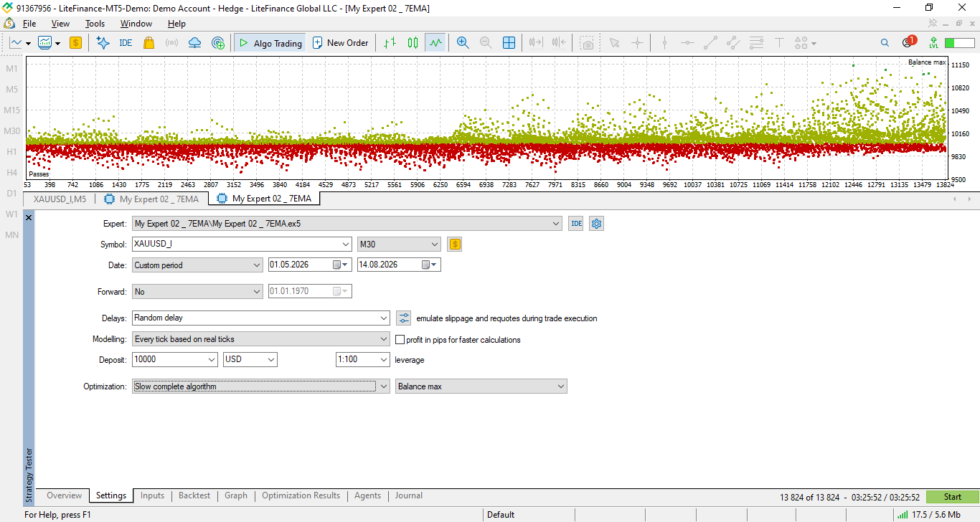This screenshot has height=522, width=980.
Task: Expand the Custom period date dropdown
Action: pyautogui.click(x=258, y=265)
